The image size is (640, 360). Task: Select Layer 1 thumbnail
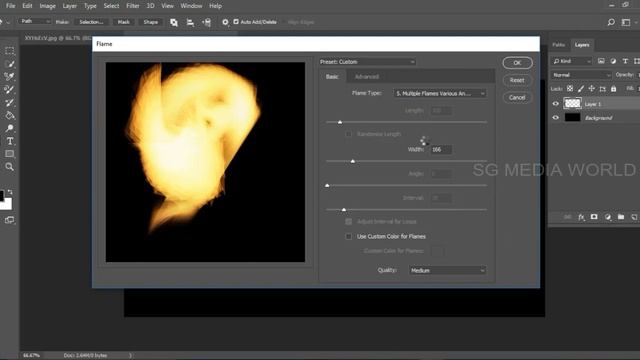click(x=572, y=104)
